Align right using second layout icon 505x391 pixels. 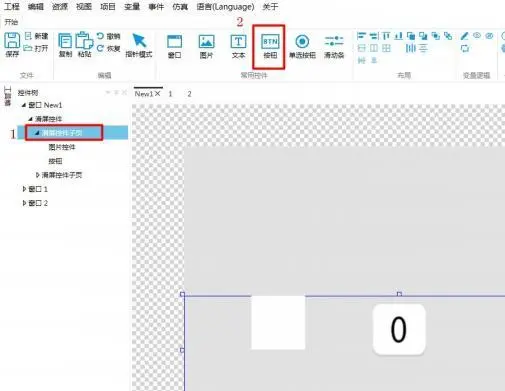point(374,36)
